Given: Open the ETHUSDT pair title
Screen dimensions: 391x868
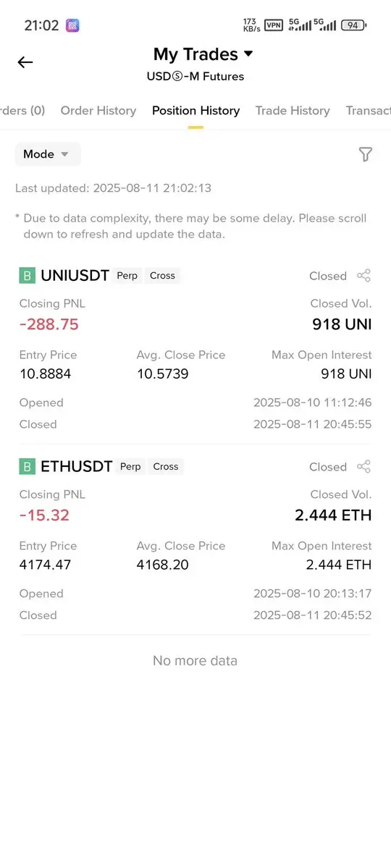Looking at the screenshot, I should click(77, 467).
